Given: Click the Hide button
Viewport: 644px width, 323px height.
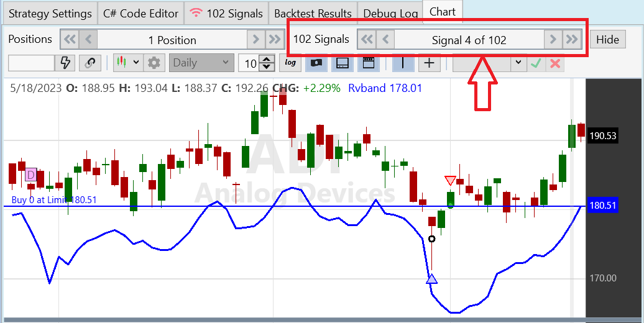Looking at the screenshot, I should click(x=608, y=40).
